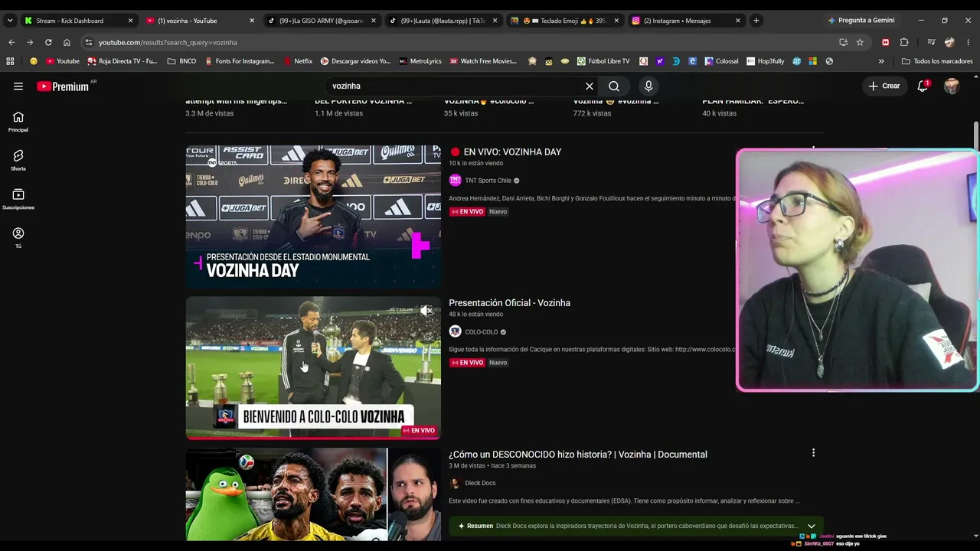Open the apps grid in bookmarks bar

10,61
